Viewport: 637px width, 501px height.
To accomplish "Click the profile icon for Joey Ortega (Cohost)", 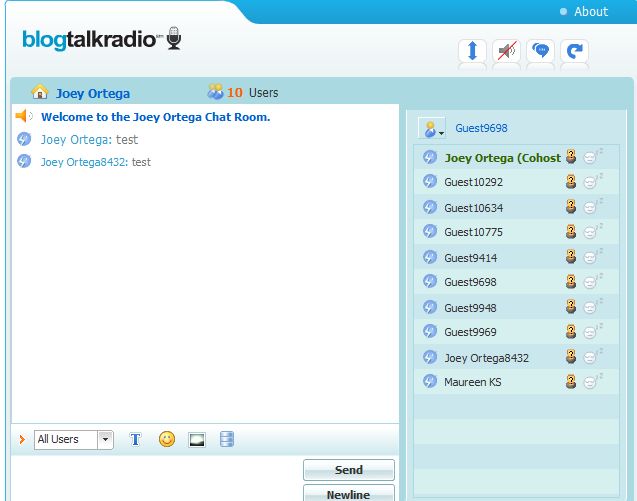I will coord(571,156).
